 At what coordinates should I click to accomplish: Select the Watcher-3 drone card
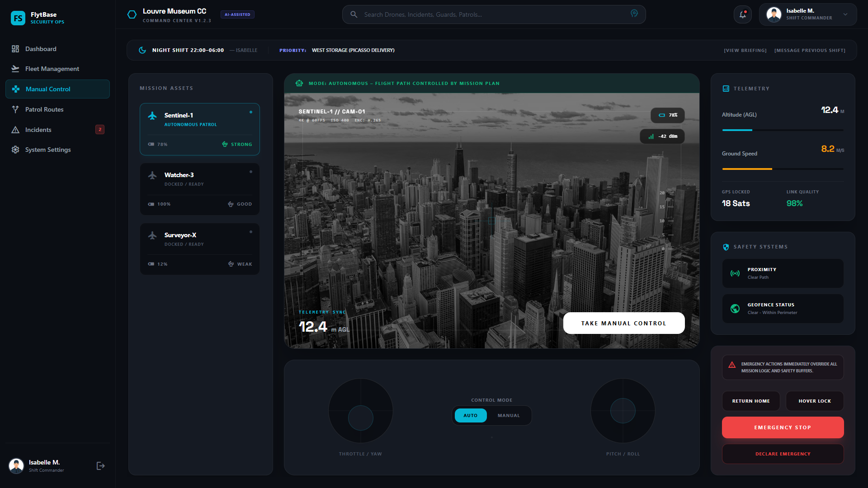click(200, 189)
